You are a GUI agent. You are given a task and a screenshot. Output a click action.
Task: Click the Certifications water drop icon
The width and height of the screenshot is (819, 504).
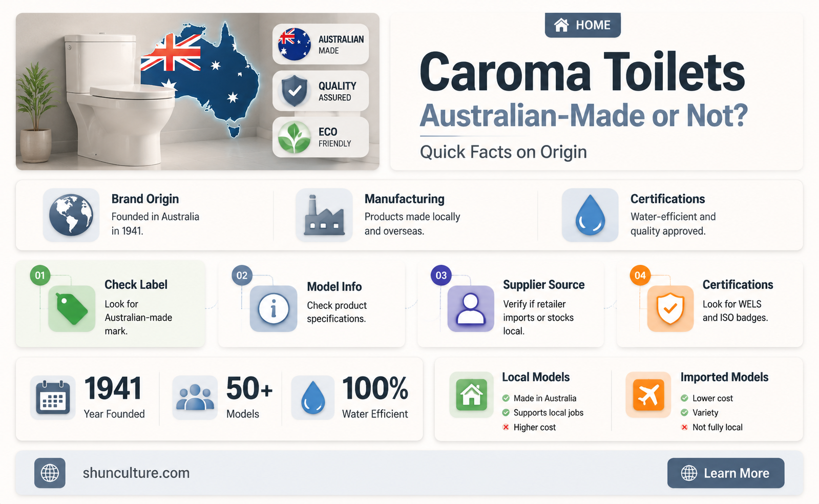pos(590,215)
